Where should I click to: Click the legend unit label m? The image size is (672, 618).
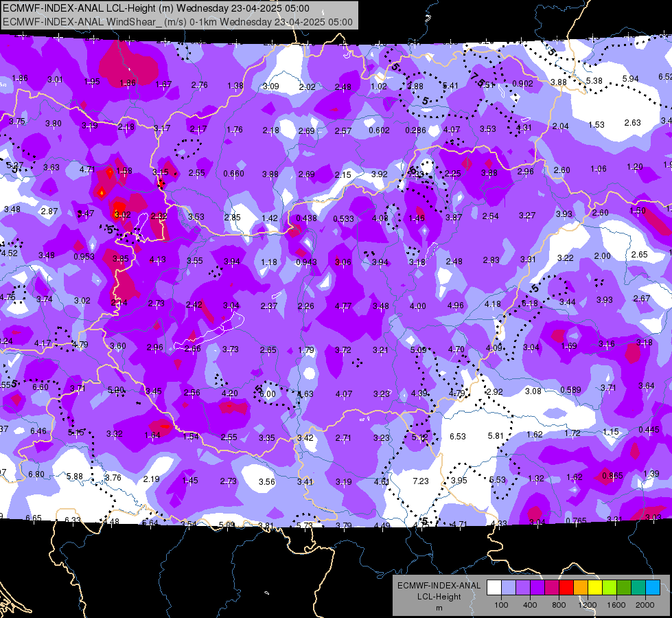tap(439, 608)
